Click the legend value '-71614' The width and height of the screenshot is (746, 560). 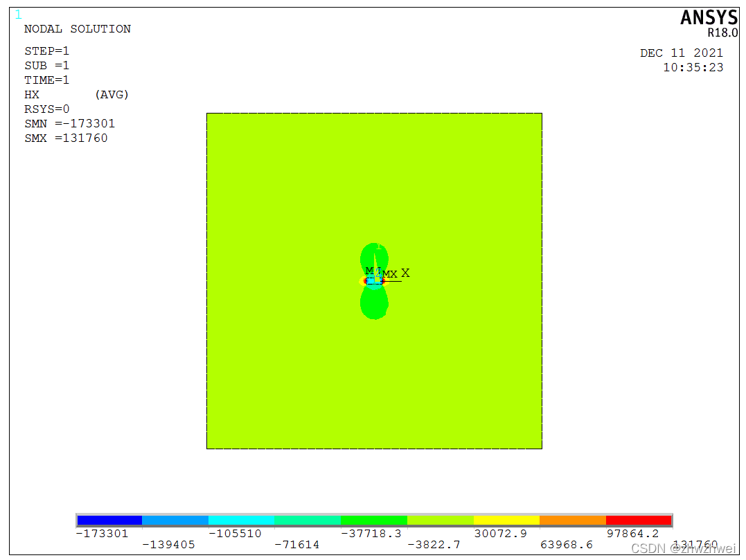pyautogui.click(x=297, y=545)
